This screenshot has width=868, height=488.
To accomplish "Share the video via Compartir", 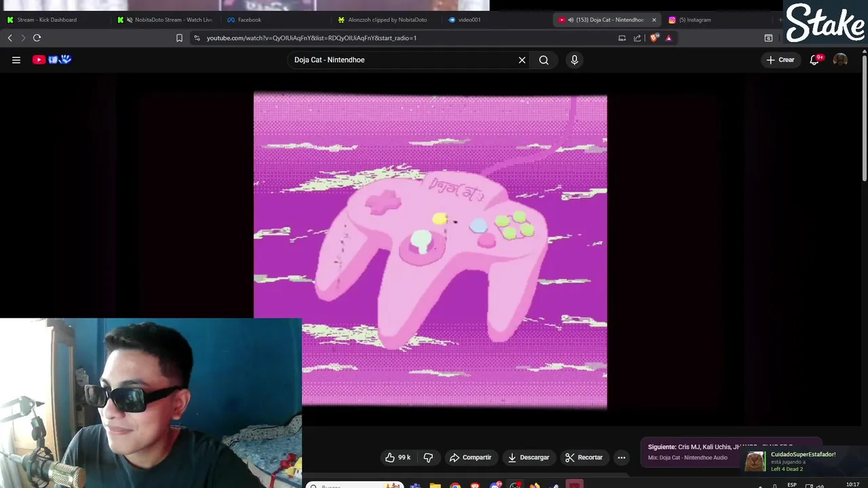I will pyautogui.click(x=470, y=457).
